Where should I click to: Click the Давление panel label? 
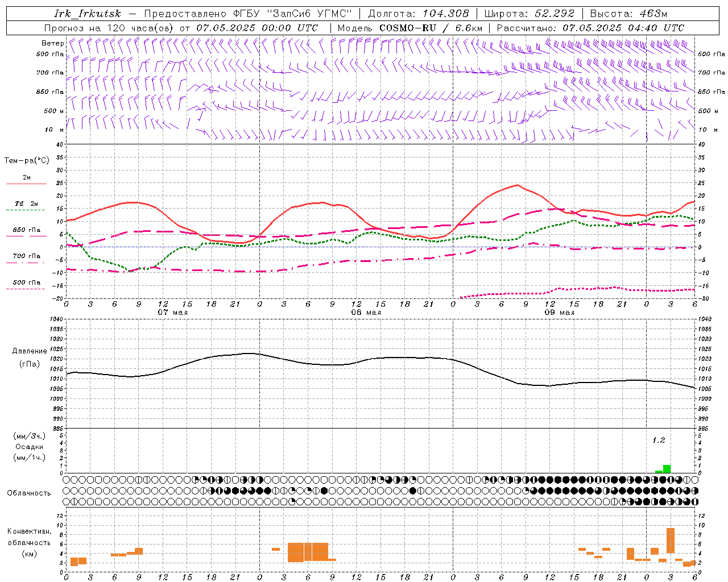coord(30,351)
